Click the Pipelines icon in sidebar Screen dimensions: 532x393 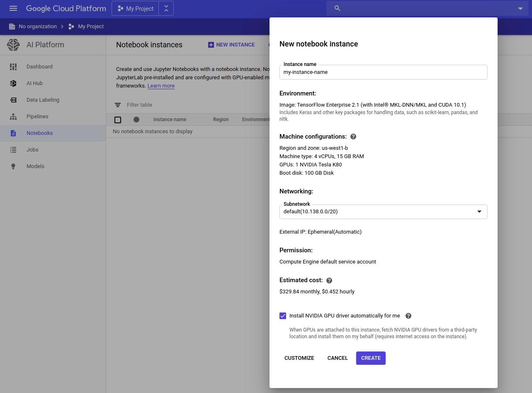13,117
